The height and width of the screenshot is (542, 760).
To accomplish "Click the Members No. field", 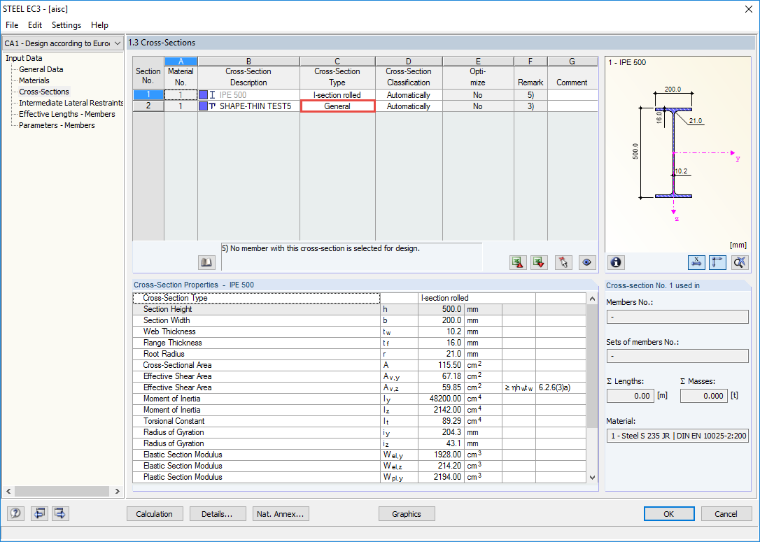I will click(677, 317).
